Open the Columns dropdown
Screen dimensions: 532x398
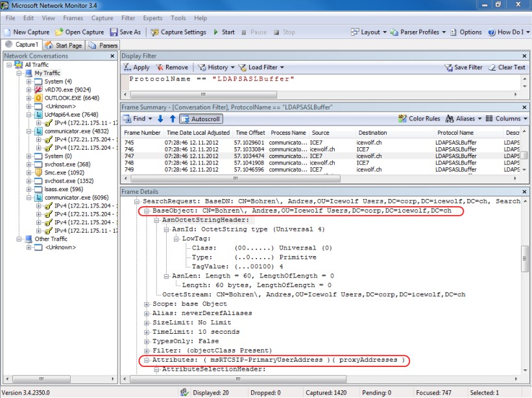coord(507,119)
